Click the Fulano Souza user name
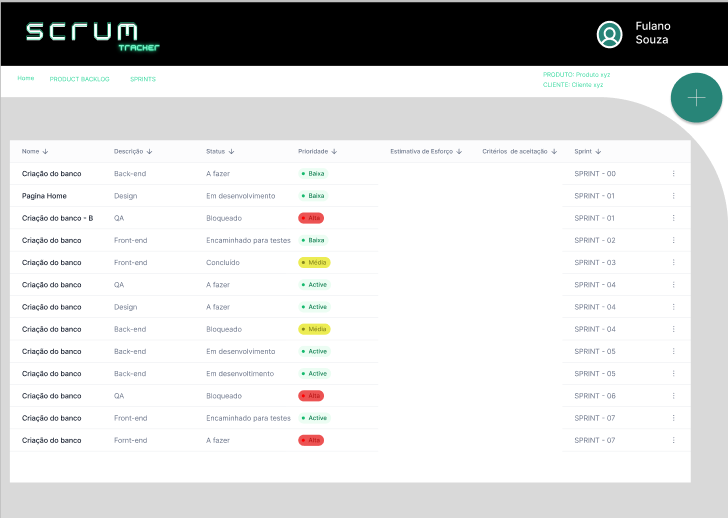 653,33
